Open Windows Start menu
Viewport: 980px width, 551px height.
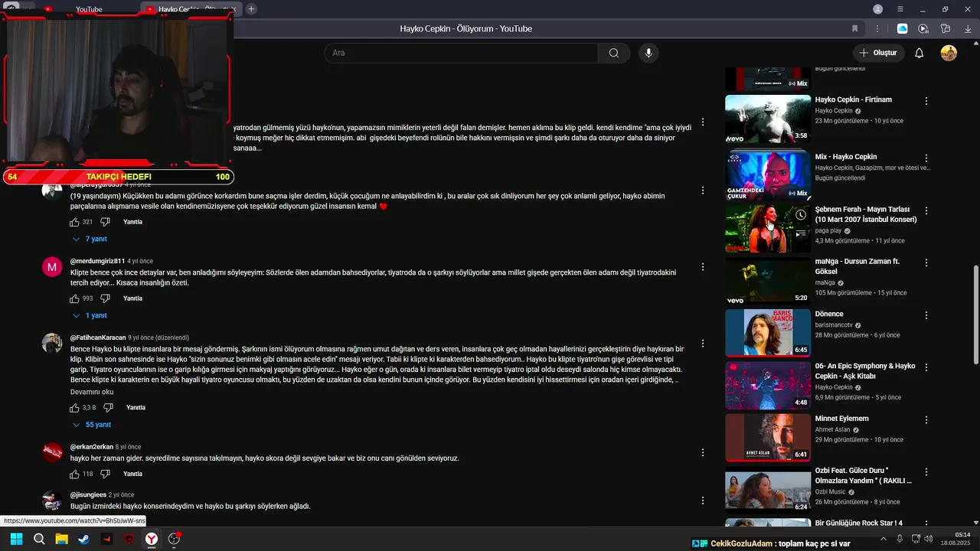[16, 539]
